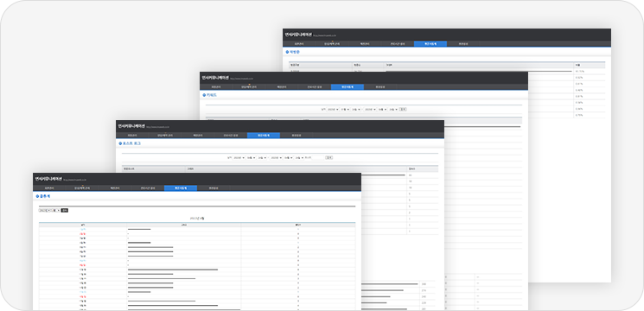Click the blue circle icon beside the 호스트 로그 title

point(120,143)
